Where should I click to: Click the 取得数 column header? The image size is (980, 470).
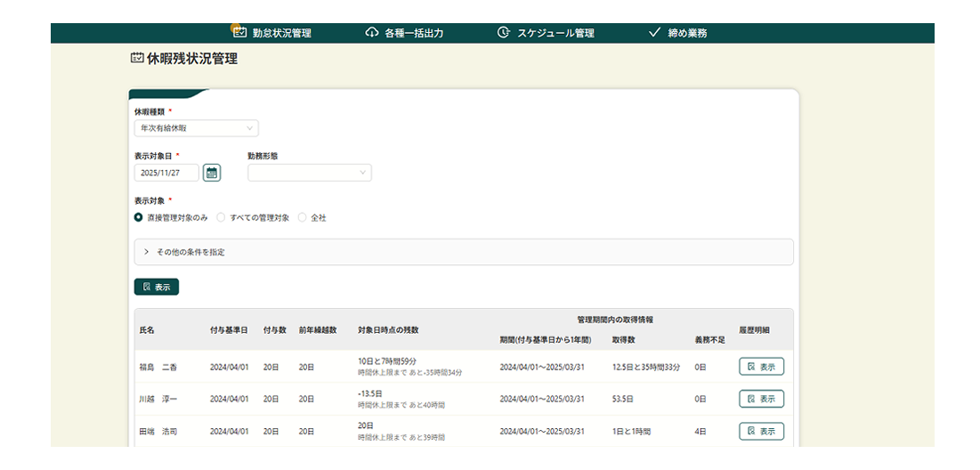click(624, 339)
